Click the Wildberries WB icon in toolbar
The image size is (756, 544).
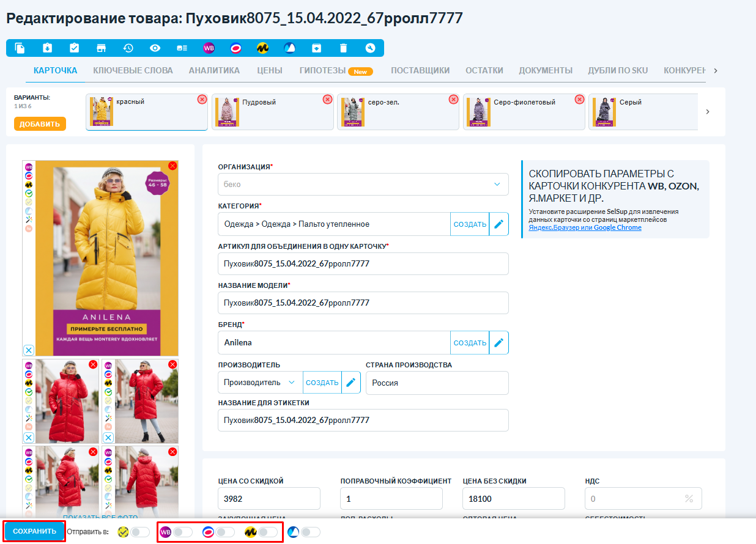[x=209, y=48]
